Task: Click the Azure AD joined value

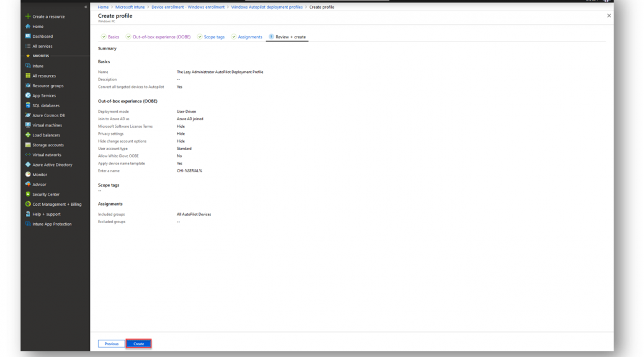Action: pos(190,119)
